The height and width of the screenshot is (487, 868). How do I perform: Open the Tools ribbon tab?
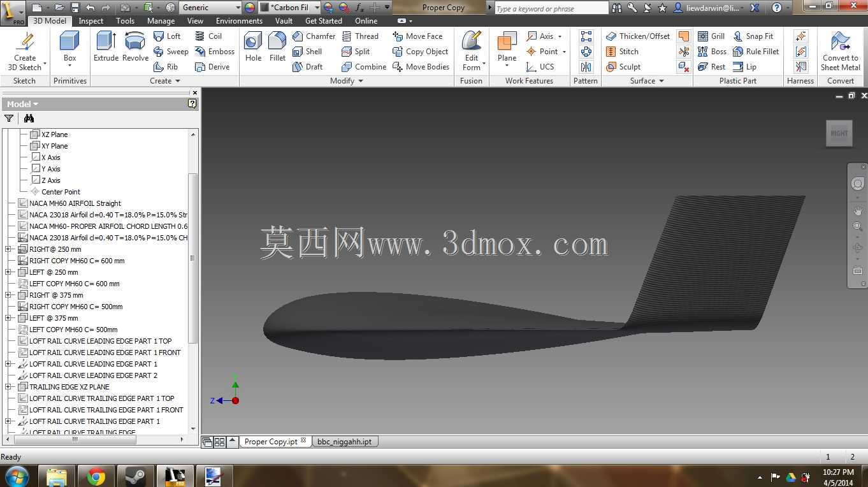125,21
